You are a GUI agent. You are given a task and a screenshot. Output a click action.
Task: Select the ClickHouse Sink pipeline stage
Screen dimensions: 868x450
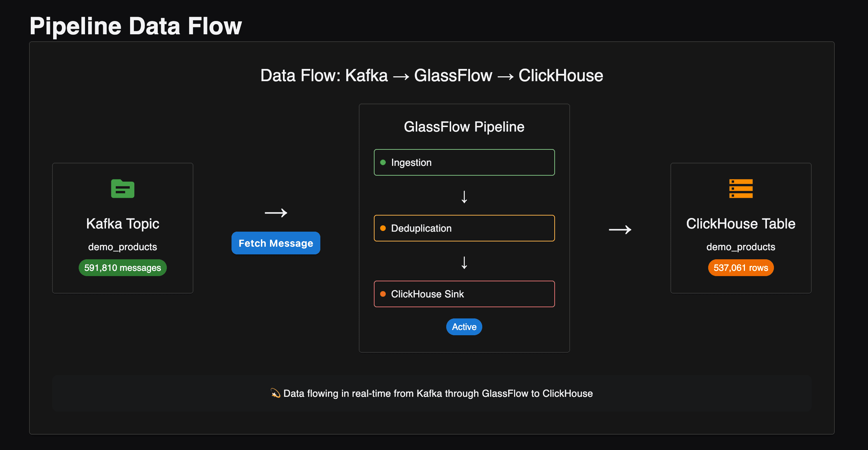tap(464, 294)
